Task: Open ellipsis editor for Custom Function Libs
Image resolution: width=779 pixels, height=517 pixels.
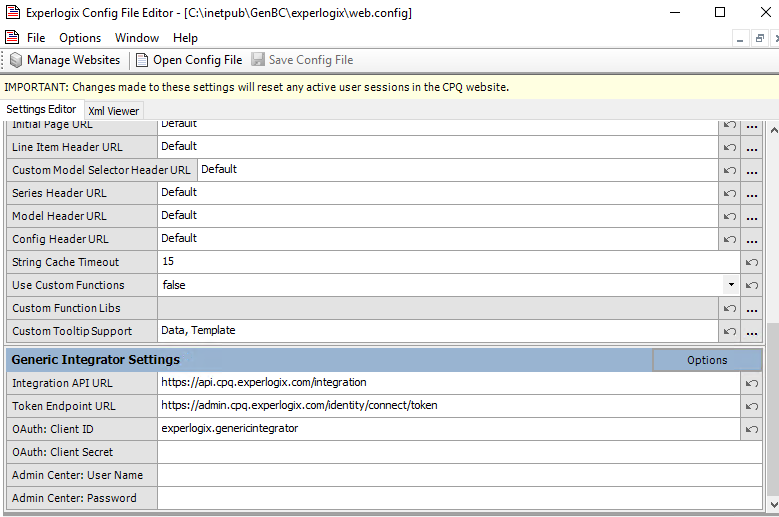Action: (752, 308)
